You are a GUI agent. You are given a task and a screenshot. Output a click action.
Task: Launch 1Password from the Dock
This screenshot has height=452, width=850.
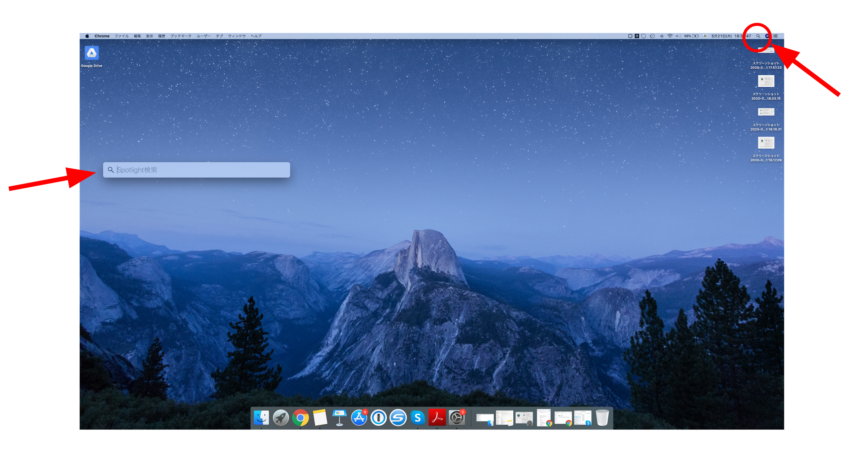pos(378,418)
